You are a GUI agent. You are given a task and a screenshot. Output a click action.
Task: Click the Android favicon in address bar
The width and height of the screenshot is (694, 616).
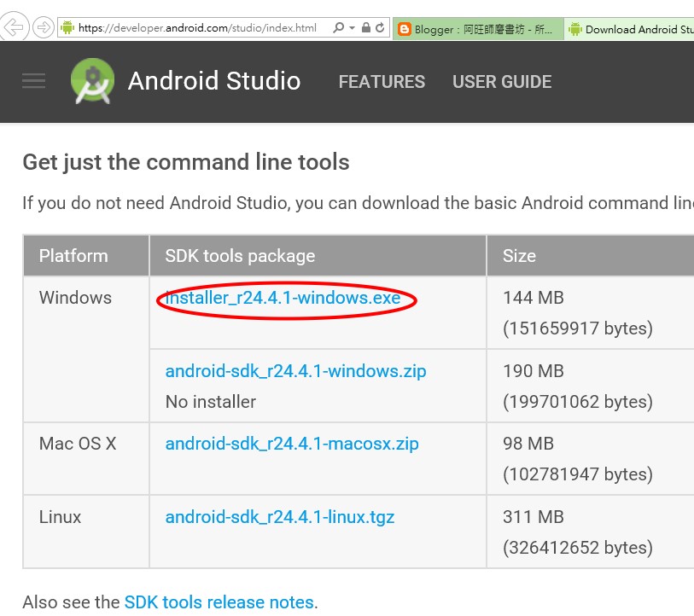click(67, 27)
